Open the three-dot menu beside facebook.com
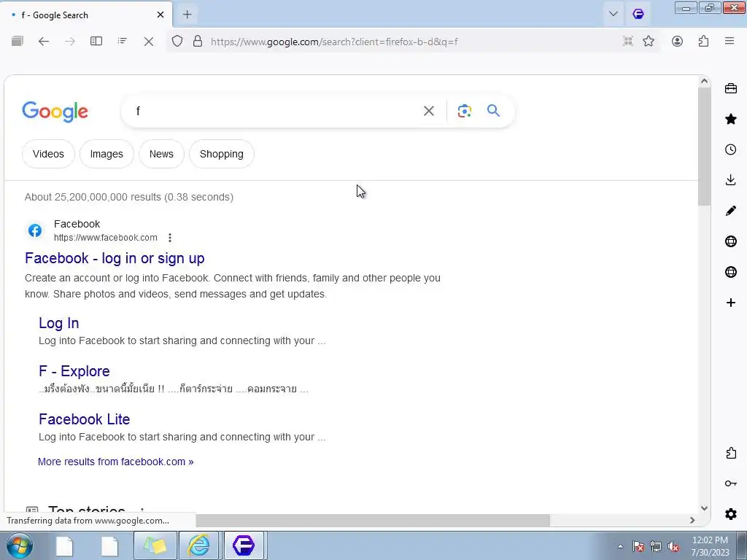The width and height of the screenshot is (747, 560). (x=170, y=238)
